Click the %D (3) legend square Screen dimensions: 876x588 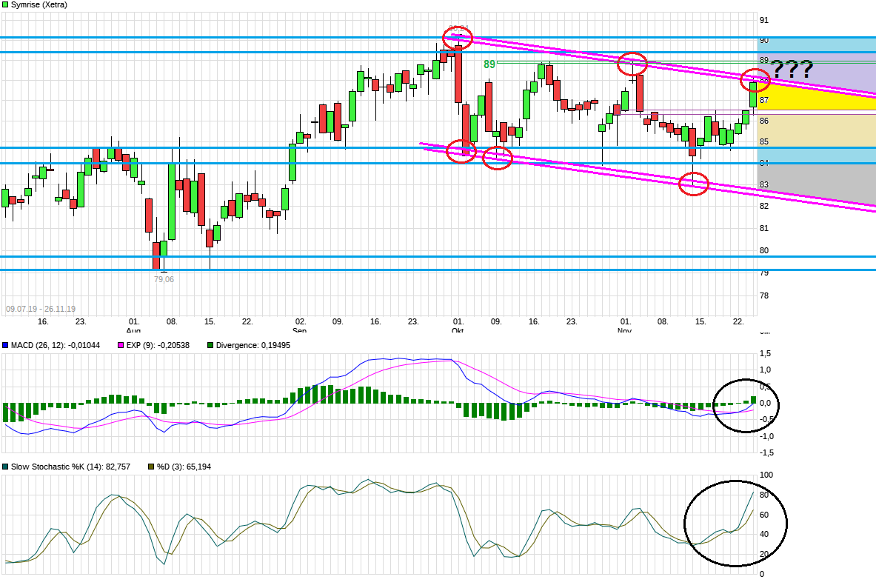tap(150, 467)
